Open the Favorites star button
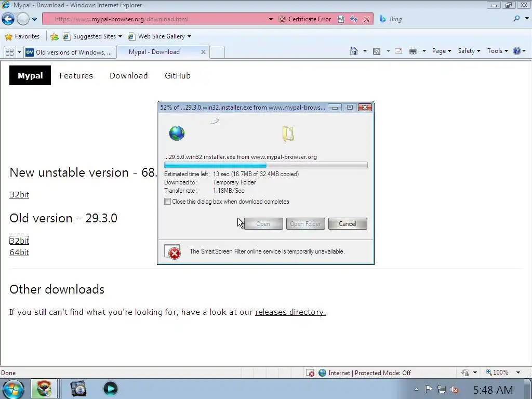 click(x=22, y=36)
